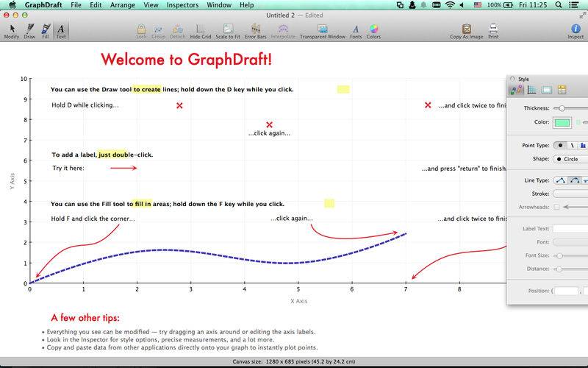Click the Detach toolbar icon
The width and height of the screenshot is (588, 368).
coord(177,32)
